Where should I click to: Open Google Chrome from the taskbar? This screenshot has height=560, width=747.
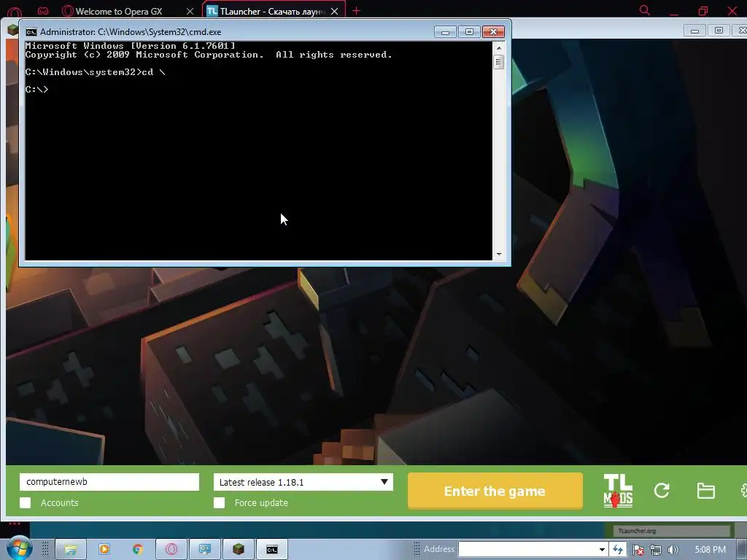pos(138,549)
